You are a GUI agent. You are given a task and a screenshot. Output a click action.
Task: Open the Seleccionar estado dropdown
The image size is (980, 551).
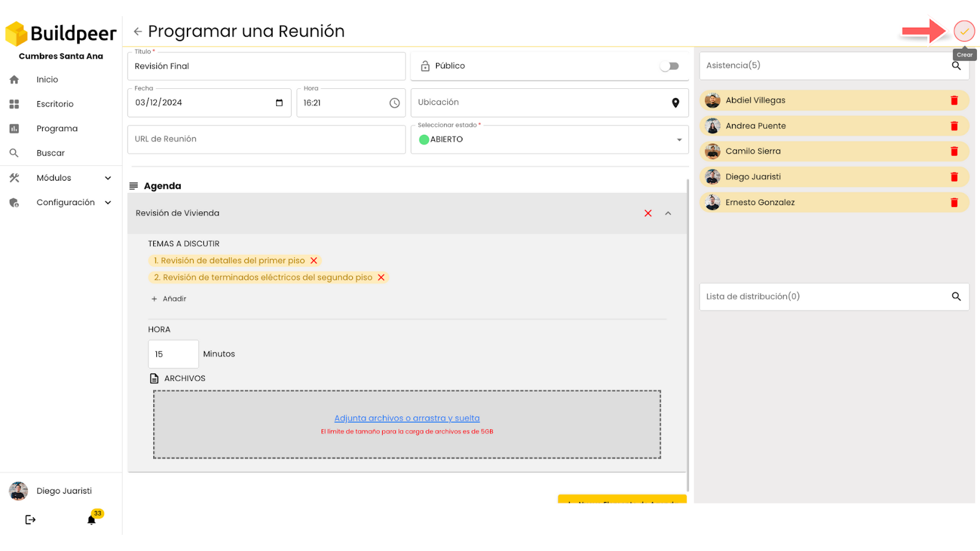[x=549, y=140]
